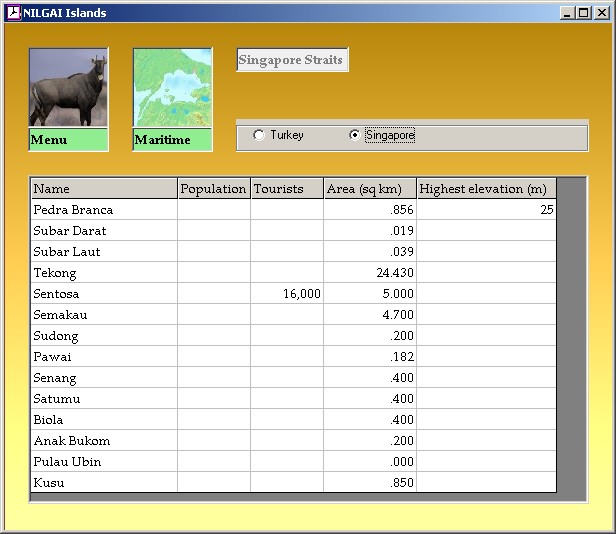Click the Tourists column header
The width and height of the screenshot is (616, 534).
(x=286, y=189)
